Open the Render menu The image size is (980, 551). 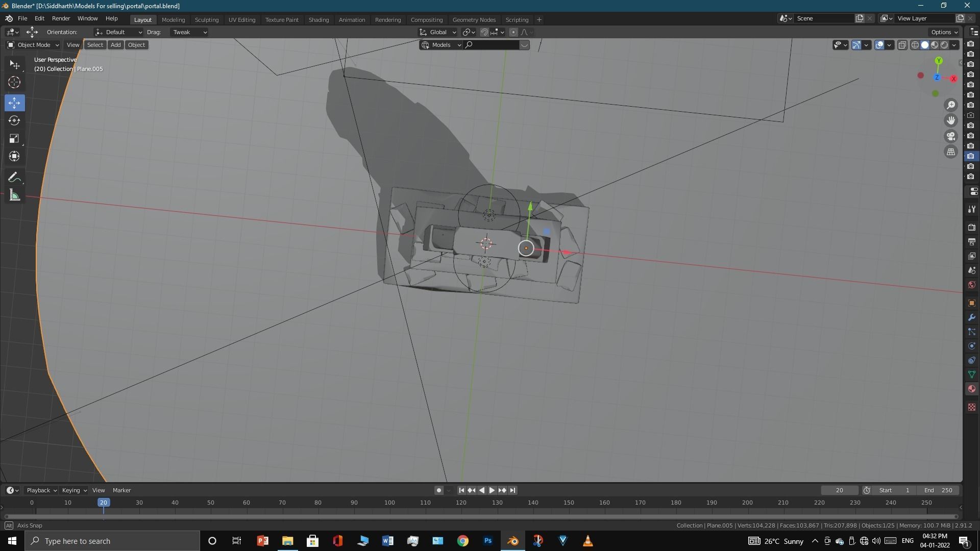(61, 18)
